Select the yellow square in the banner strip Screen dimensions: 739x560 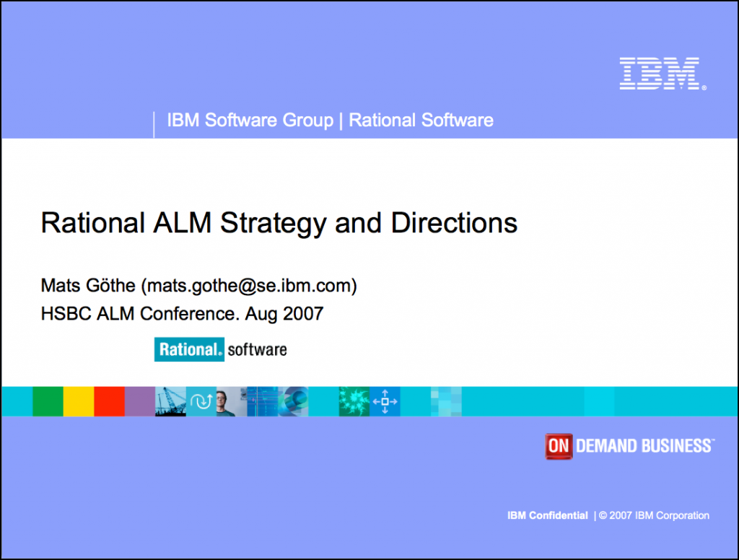78,401
